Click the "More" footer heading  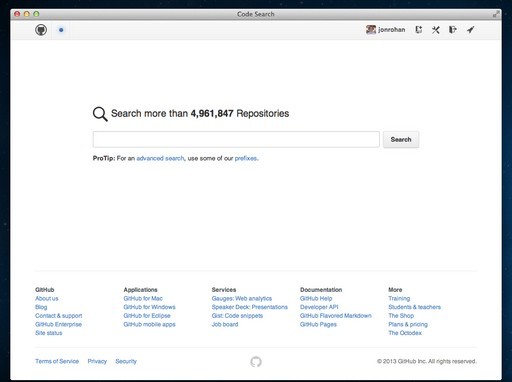395,290
